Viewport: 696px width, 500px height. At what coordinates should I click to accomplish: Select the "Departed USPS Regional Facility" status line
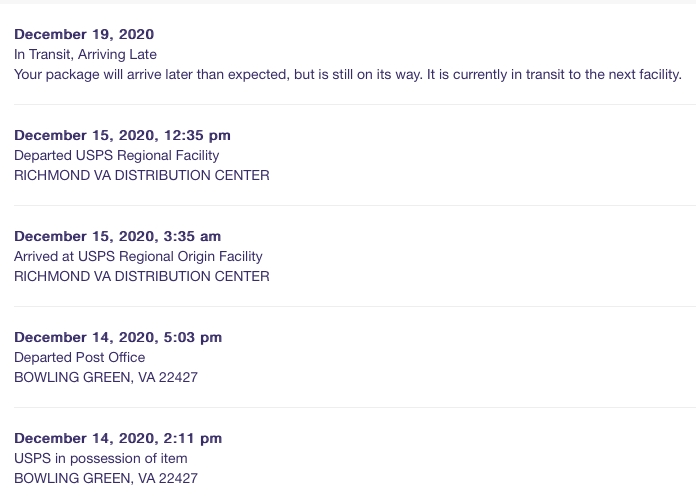point(116,155)
